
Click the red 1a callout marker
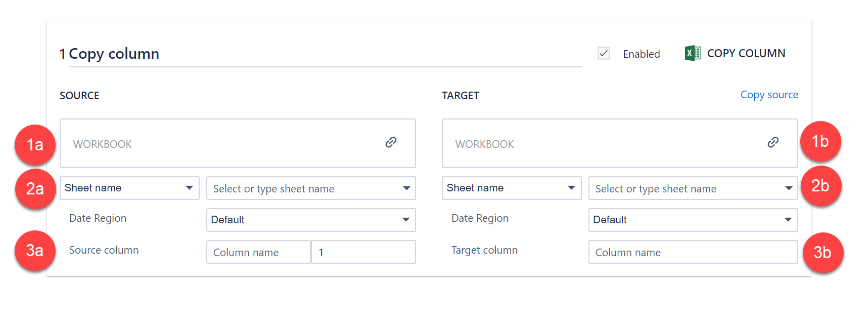click(35, 145)
